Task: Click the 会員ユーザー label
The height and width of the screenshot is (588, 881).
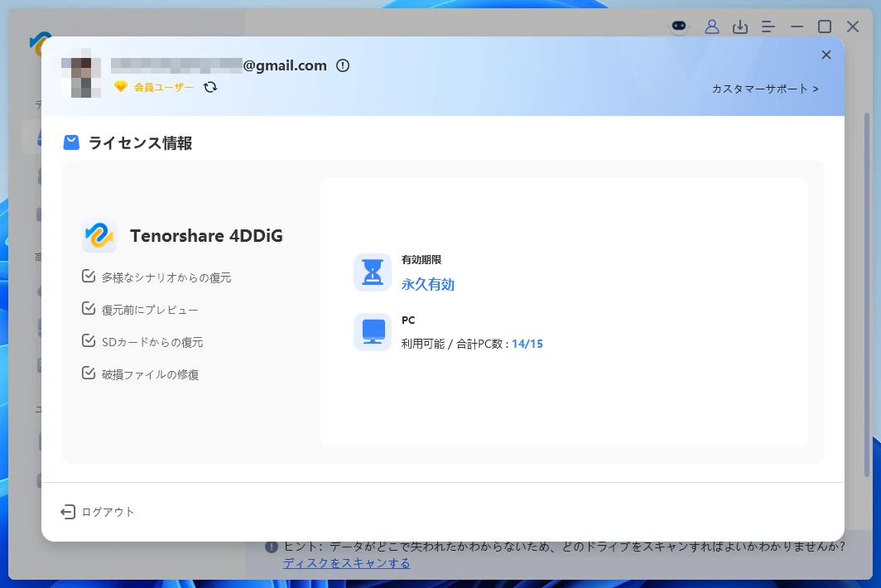Action: tap(163, 87)
